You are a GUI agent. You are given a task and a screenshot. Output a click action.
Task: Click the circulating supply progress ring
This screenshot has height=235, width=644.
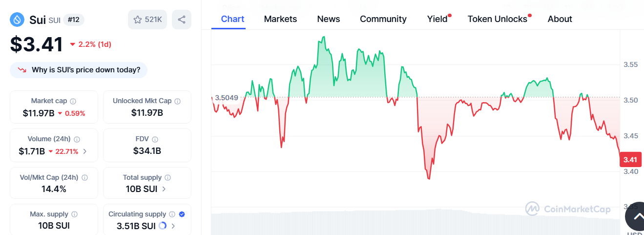click(x=163, y=226)
